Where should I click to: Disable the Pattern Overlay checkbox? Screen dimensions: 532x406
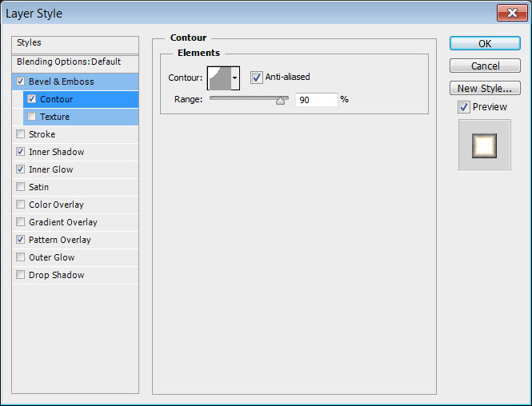[20, 240]
